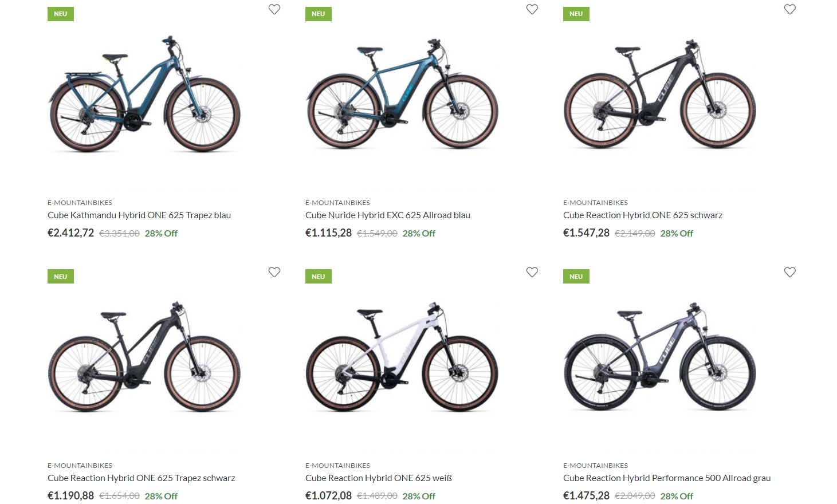The image size is (837, 504).
Task: Heart the Reaction Hybrid Performance 500 grau
Action: 790,272
